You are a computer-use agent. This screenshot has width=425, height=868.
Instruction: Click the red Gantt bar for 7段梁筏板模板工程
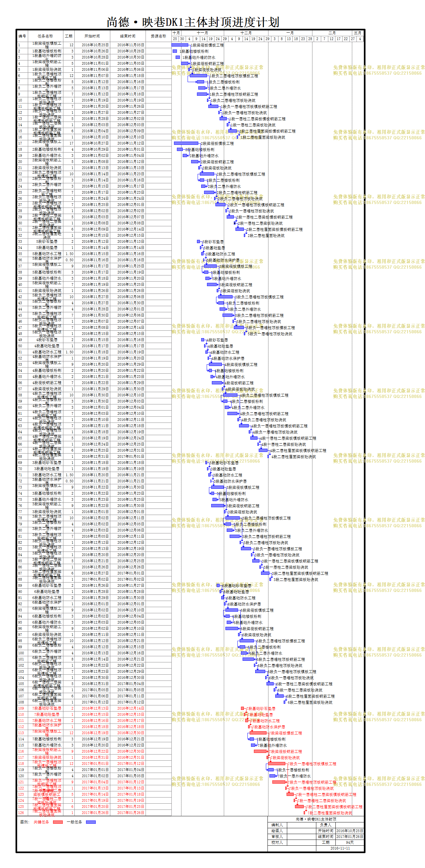pos(258,733)
